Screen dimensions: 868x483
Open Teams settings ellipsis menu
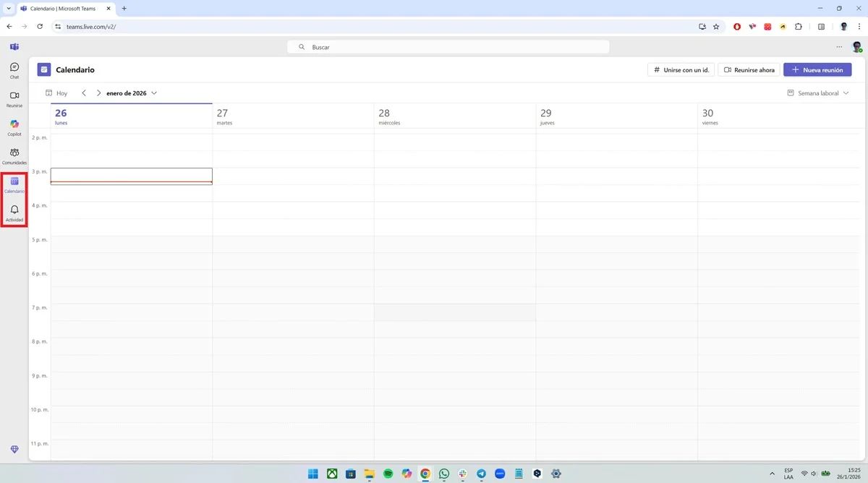(839, 47)
